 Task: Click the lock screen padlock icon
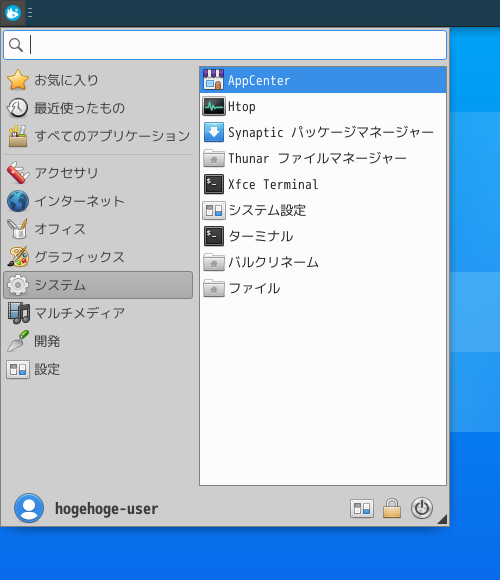[x=392, y=508]
